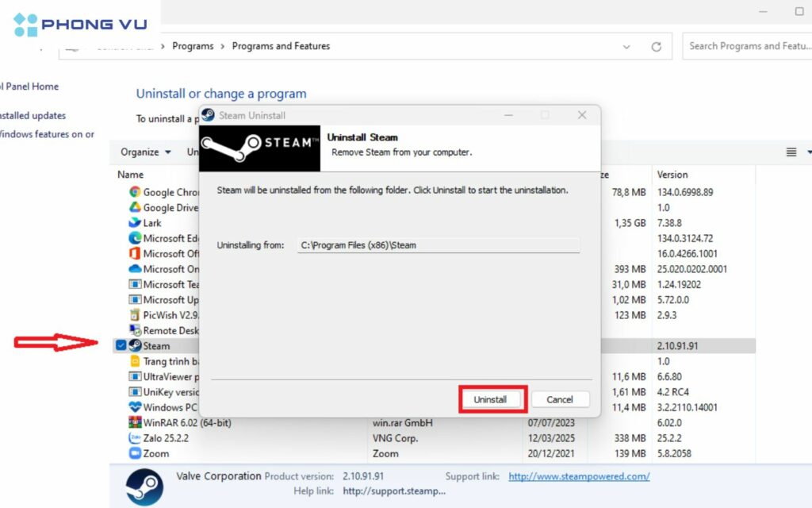Click the Zalo 25.2.2 icon
Viewport: 812px width, 508px height.
[x=136, y=437]
